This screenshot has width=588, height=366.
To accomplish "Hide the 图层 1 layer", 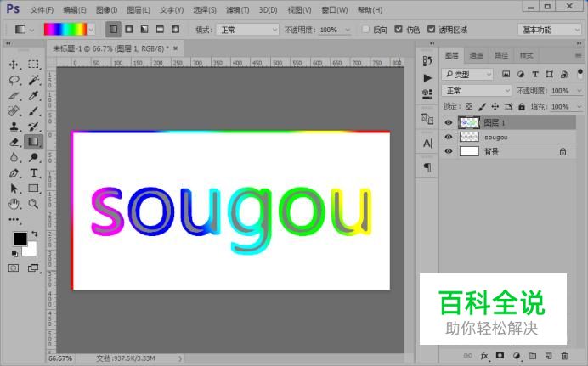I will click(449, 122).
